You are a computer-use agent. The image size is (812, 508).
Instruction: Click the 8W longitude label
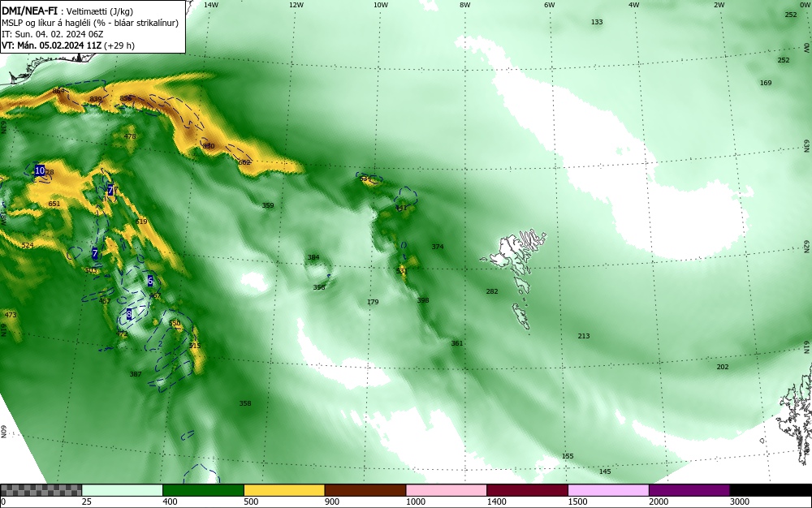click(465, 5)
